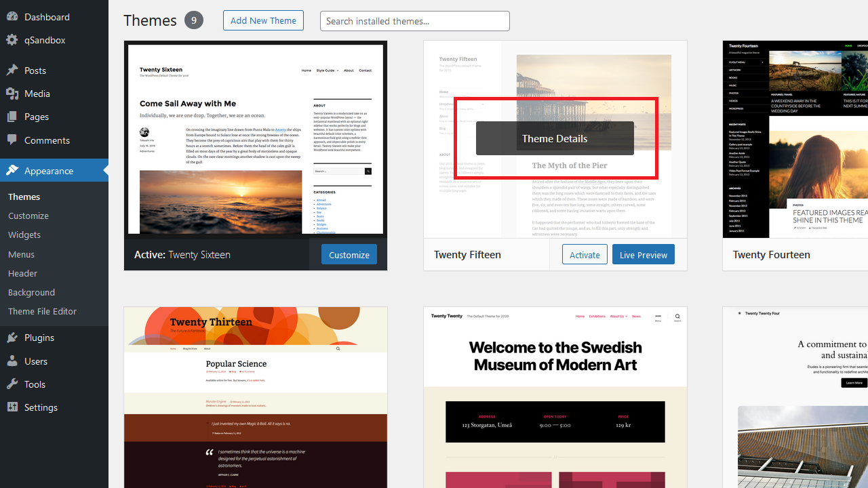The image size is (868, 488).
Task: Click the theme count badge showing 9
Action: point(193,20)
